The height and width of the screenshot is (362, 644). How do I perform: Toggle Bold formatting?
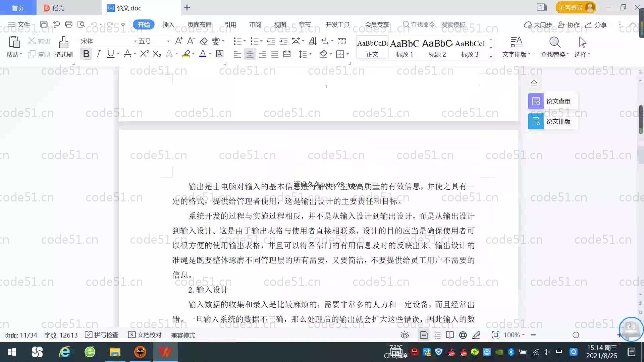[x=86, y=54]
